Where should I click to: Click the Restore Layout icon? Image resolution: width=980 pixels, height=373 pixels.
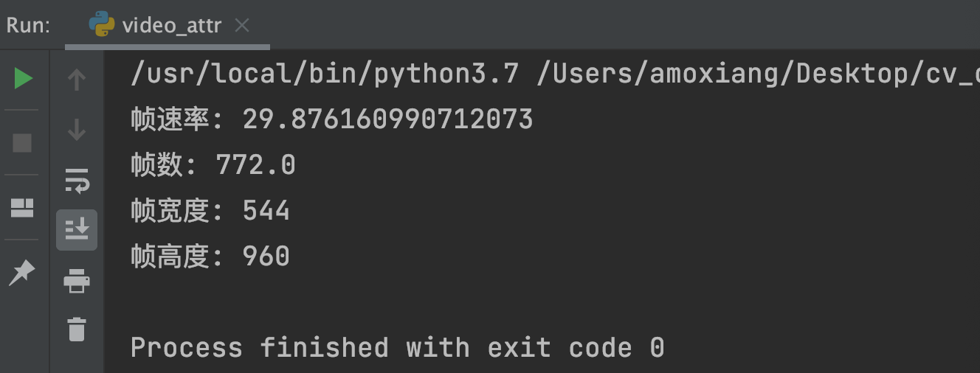point(23,208)
